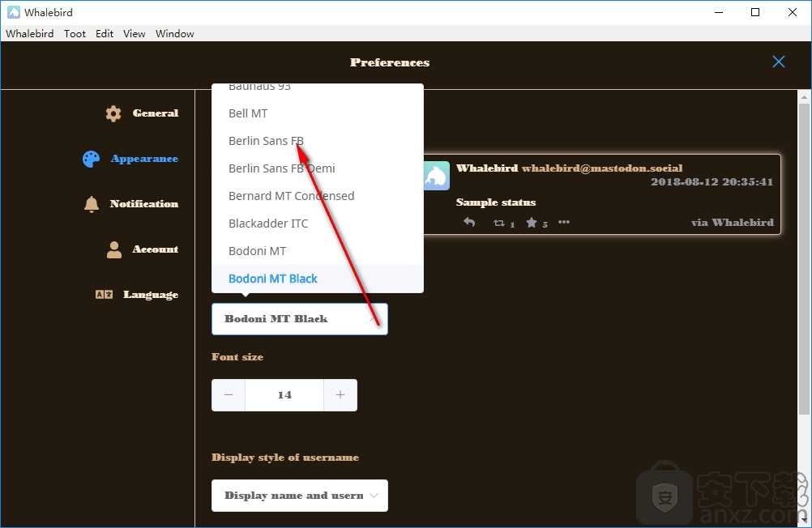This screenshot has height=528, width=812.
Task: Click the Whalebird avatar in the sample toot
Action: point(437,176)
